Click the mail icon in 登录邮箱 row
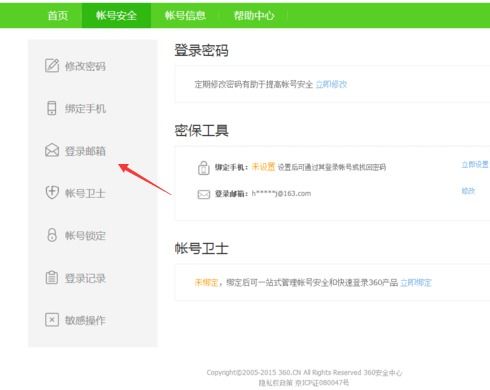This screenshot has height=390, width=490. click(204, 194)
